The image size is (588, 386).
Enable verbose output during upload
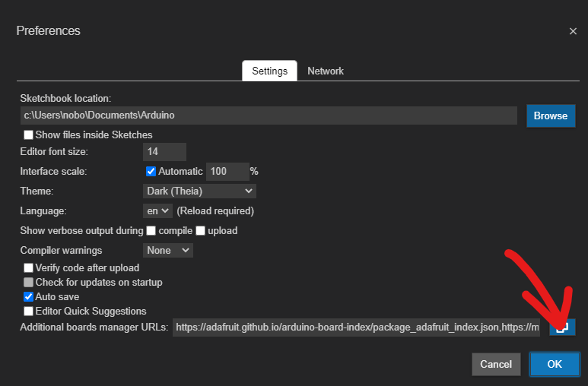point(202,231)
